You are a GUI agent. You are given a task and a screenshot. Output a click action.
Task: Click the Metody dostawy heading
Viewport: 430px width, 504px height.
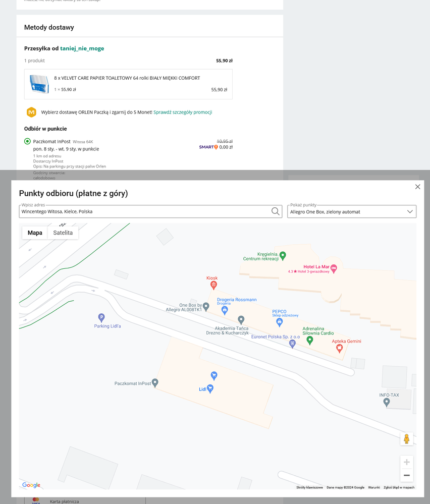(x=49, y=27)
